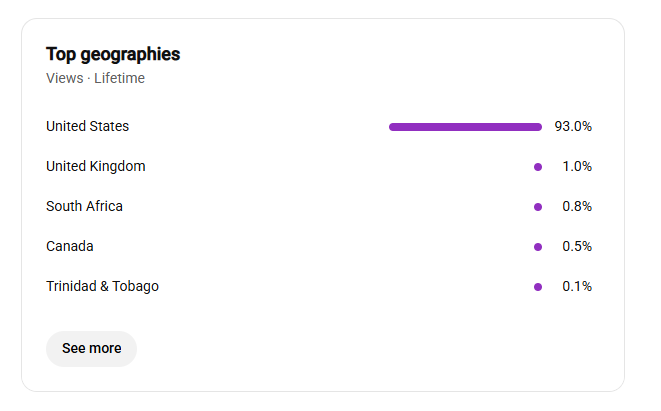The width and height of the screenshot is (661, 411).
Task: Click the word Views in subtitle
Action: 64,78
